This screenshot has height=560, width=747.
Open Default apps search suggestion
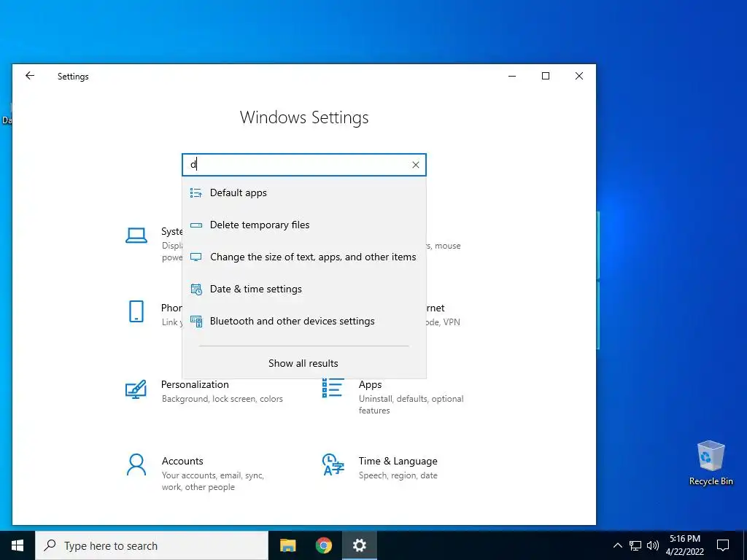click(304, 192)
